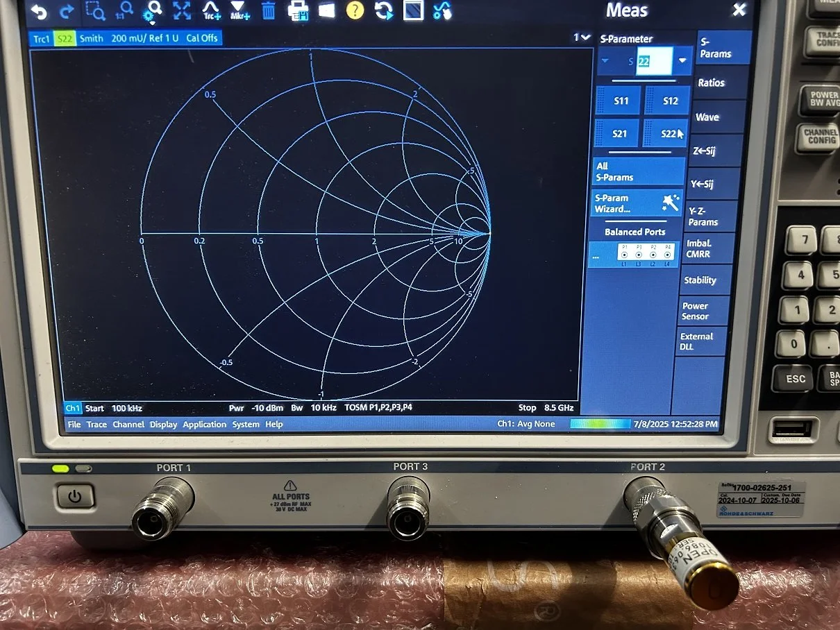Open help with the yellow question mark
The height and width of the screenshot is (630, 840).
pos(355,11)
